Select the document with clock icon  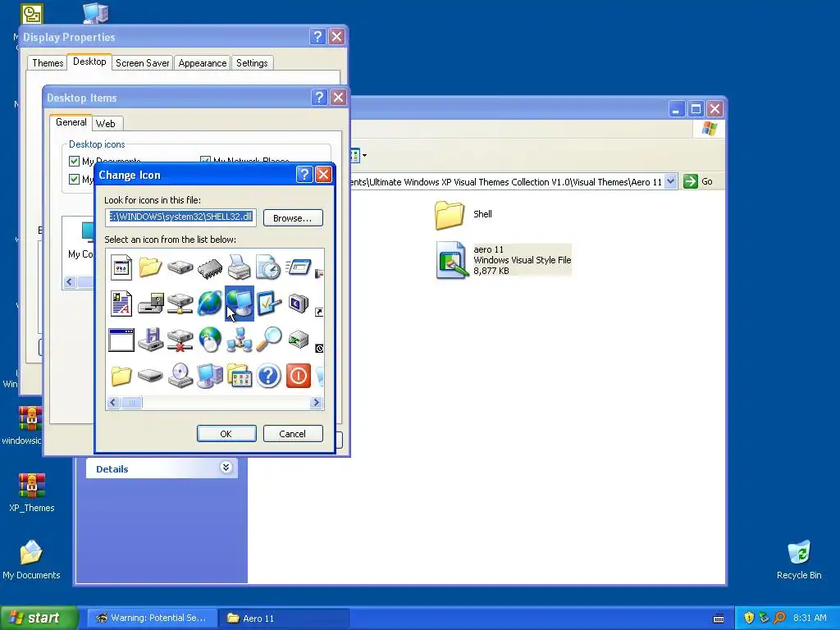[x=268, y=267]
